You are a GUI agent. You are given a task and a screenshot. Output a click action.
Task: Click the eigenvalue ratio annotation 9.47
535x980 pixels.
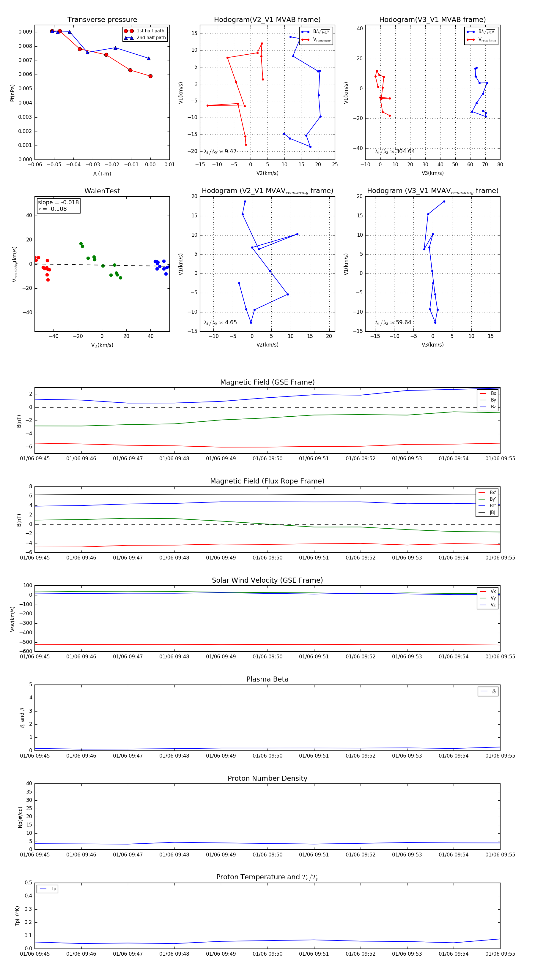(x=220, y=151)
